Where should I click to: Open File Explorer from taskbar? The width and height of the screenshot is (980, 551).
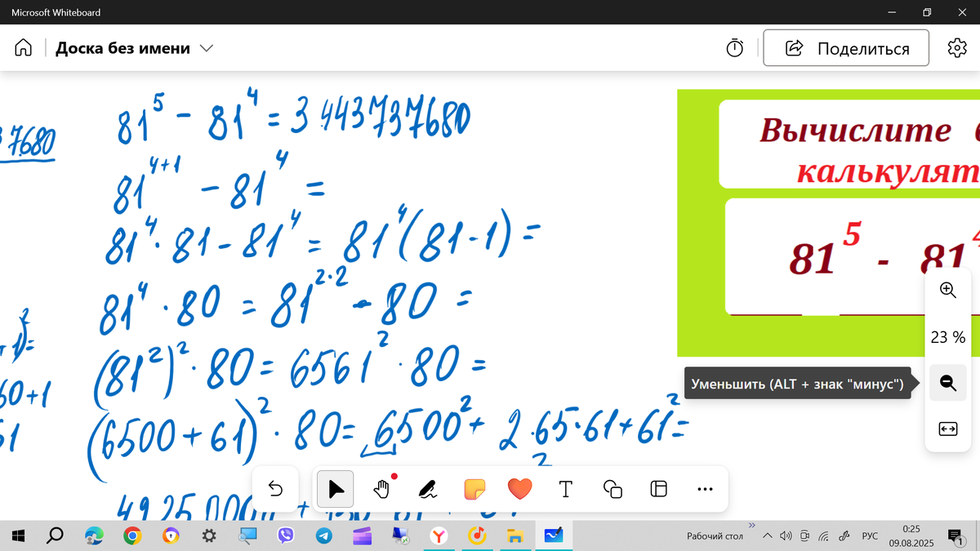(515, 535)
